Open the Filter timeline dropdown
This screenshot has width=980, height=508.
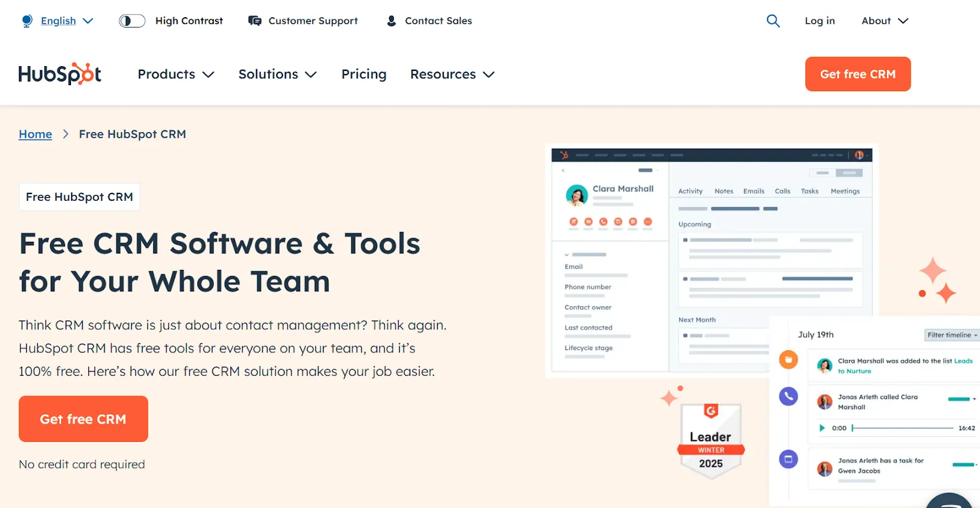(x=951, y=335)
